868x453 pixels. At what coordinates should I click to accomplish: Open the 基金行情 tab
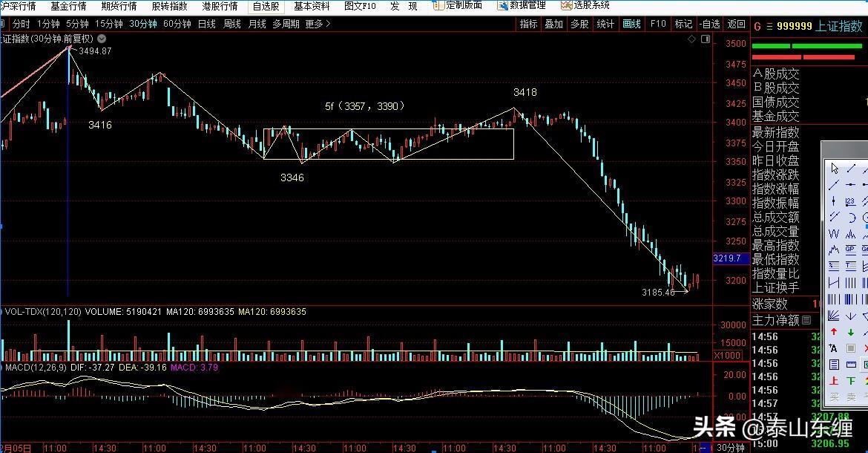point(69,6)
